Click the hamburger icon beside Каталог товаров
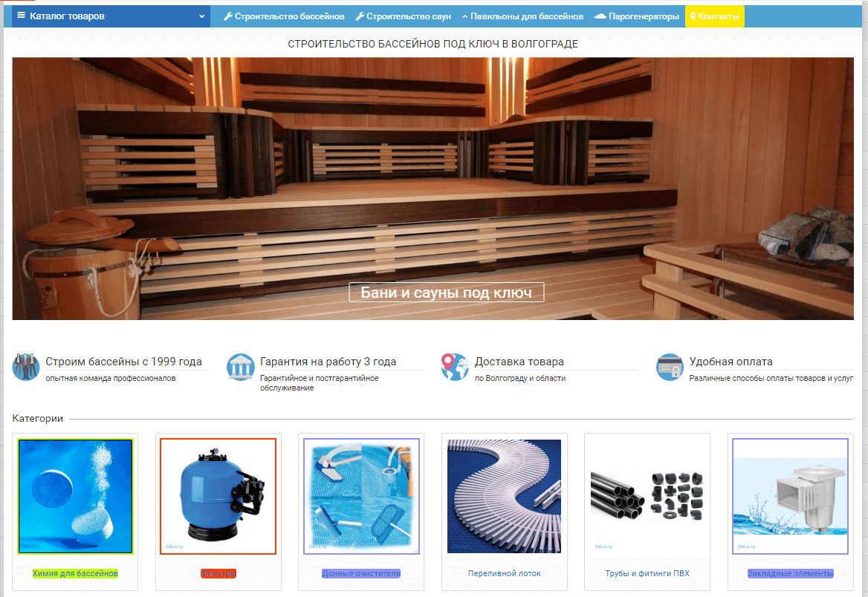This screenshot has width=868, height=597. coord(21,16)
